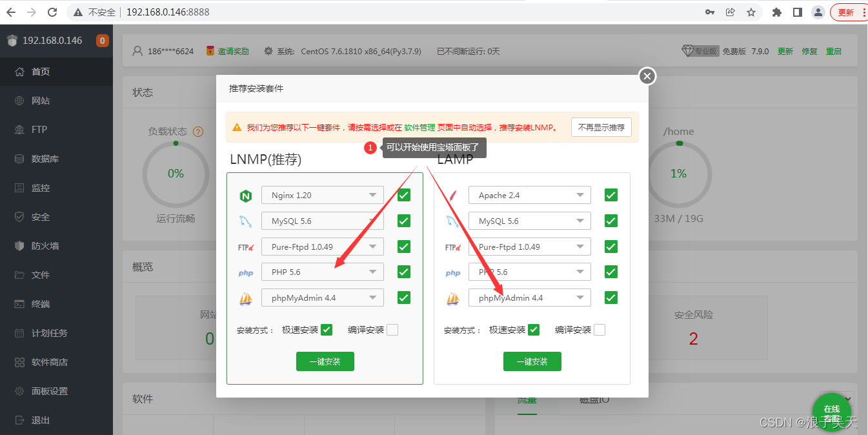Open the LAMP phpMyAdmin 4.4 dropdown
The height and width of the screenshot is (435, 868).
point(530,298)
